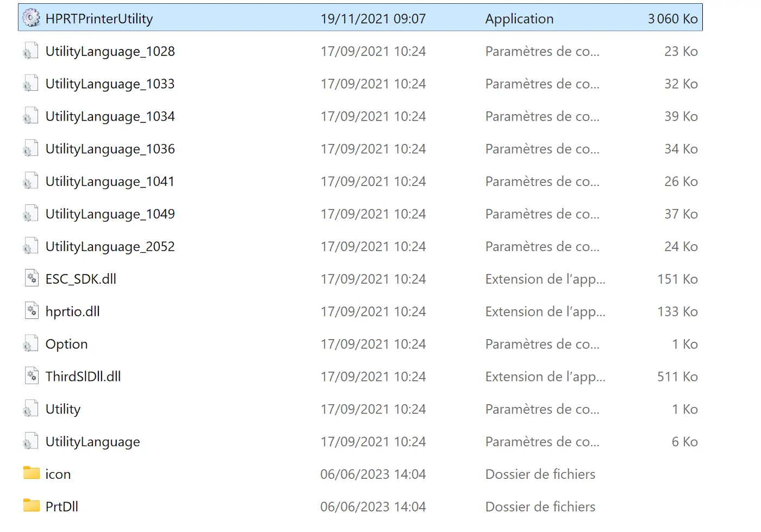Click the ESC_SDK.dll file icon
This screenshot has height=532, width=761.
click(x=32, y=278)
